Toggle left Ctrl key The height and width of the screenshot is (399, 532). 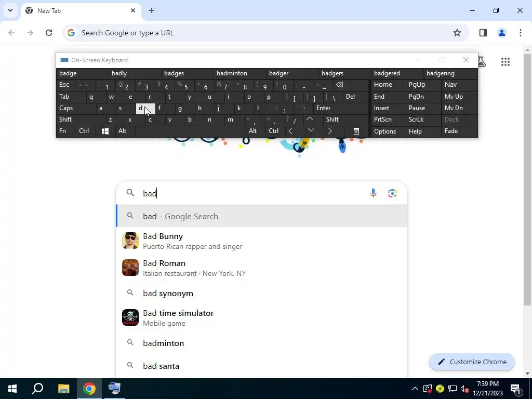point(86,131)
